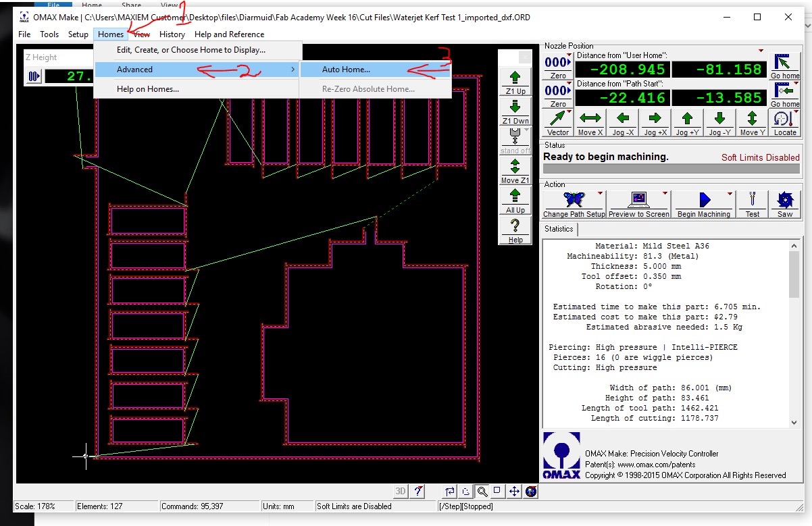Open the dropdown arrow on Path Start Zero
This screenshot has height=526, width=812.
[x=569, y=84]
